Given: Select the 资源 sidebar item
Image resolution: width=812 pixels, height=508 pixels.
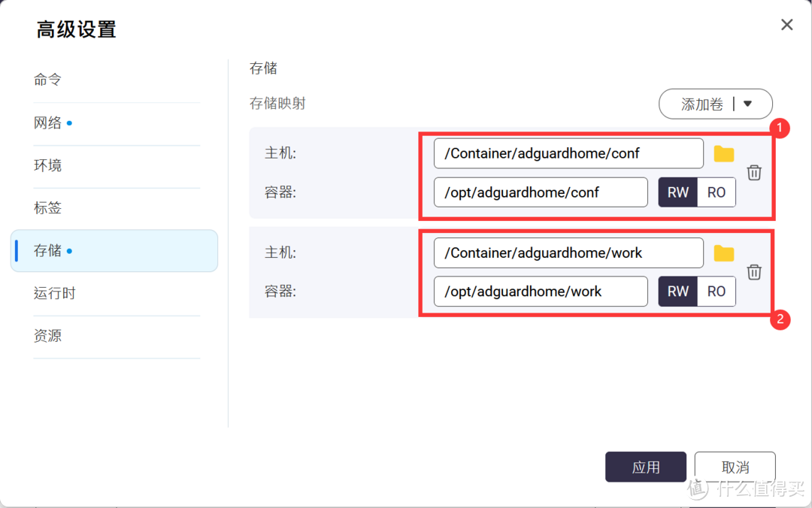Looking at the screenshot, I should [x=47, y=336].
